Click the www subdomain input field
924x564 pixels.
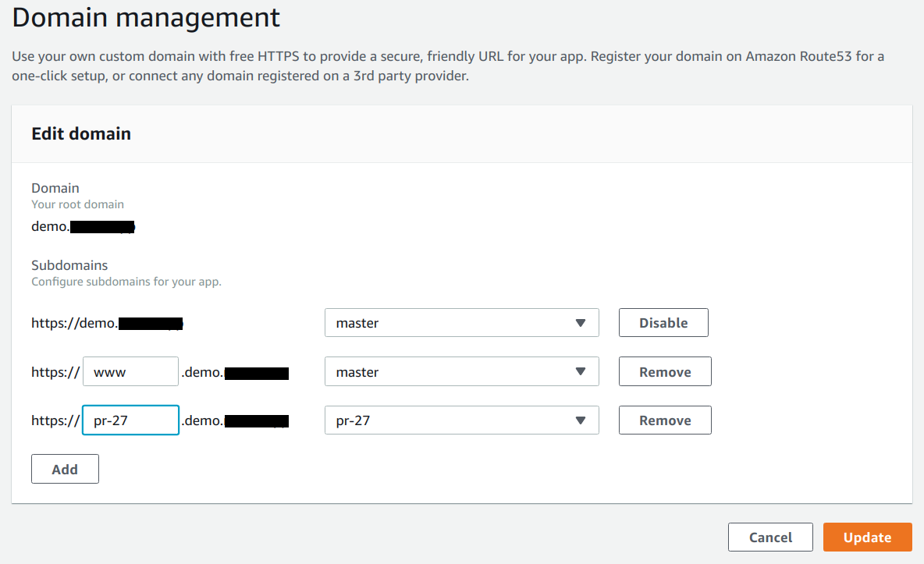pos(130,371)
